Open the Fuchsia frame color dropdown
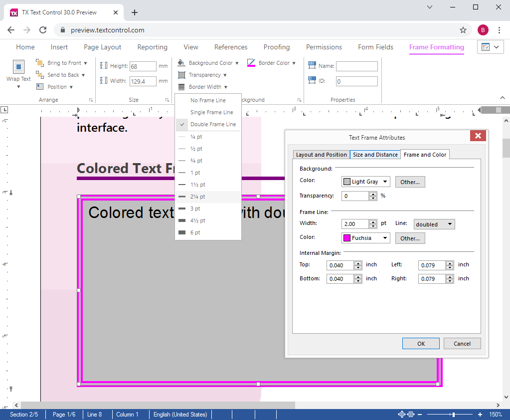Viewport: 510px width, 420px height. [x=365, y=238]
